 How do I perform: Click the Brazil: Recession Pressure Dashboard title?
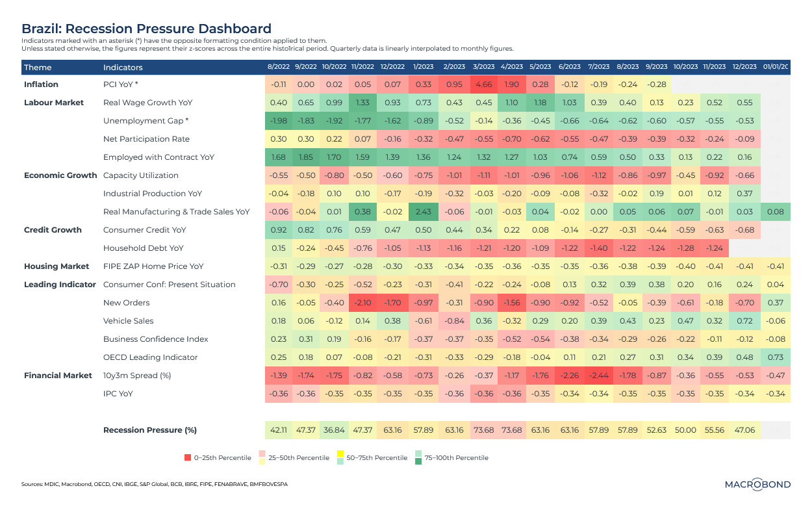pos(146,29)
